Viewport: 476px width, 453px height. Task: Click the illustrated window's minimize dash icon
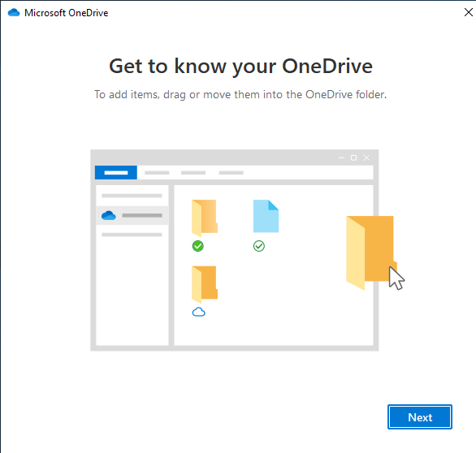[x=341, y=157]
